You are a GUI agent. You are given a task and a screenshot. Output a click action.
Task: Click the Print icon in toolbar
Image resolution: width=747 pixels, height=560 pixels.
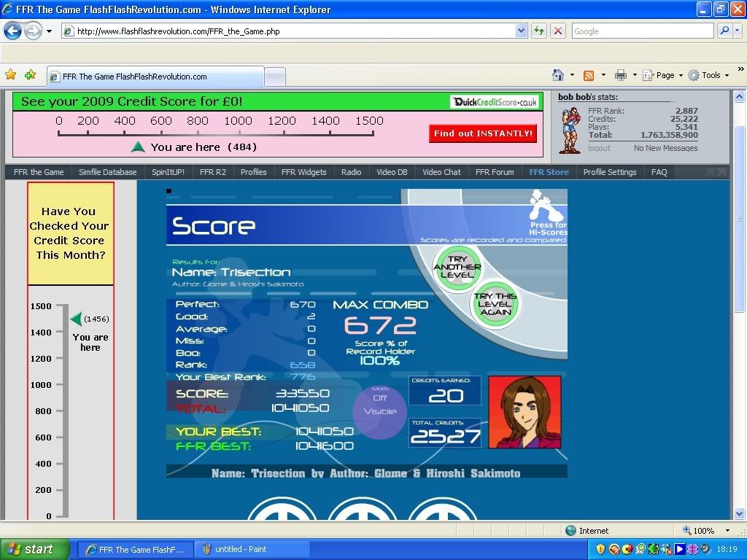click(x=620, y=75)
